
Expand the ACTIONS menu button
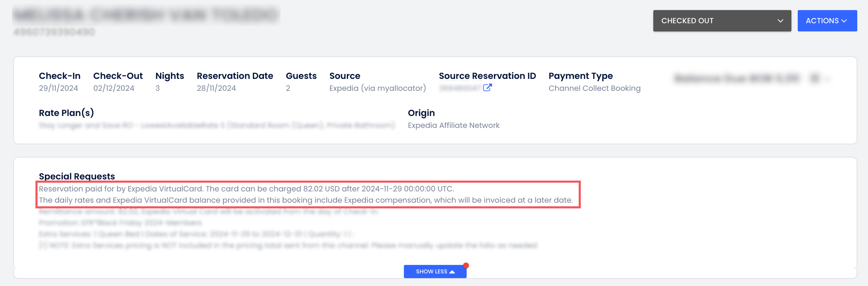click(827, 21)
